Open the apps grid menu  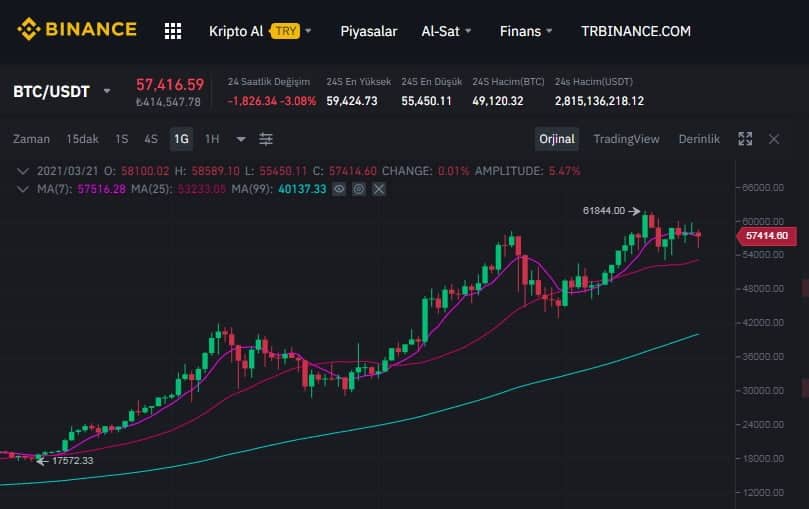(173, 31)
